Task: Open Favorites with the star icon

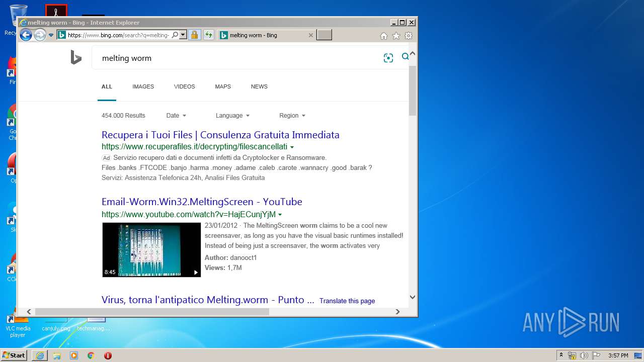Action: click(396, 36)
